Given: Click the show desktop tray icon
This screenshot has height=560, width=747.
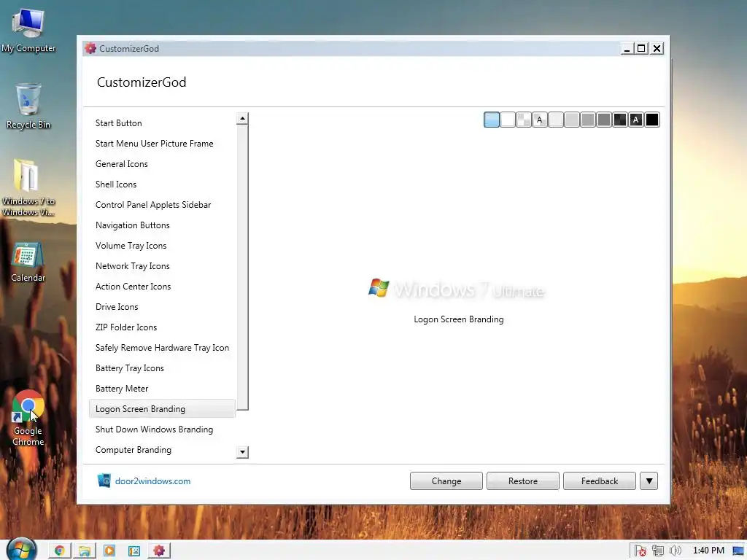Looking at the screenshot, I should click(738, 551).
